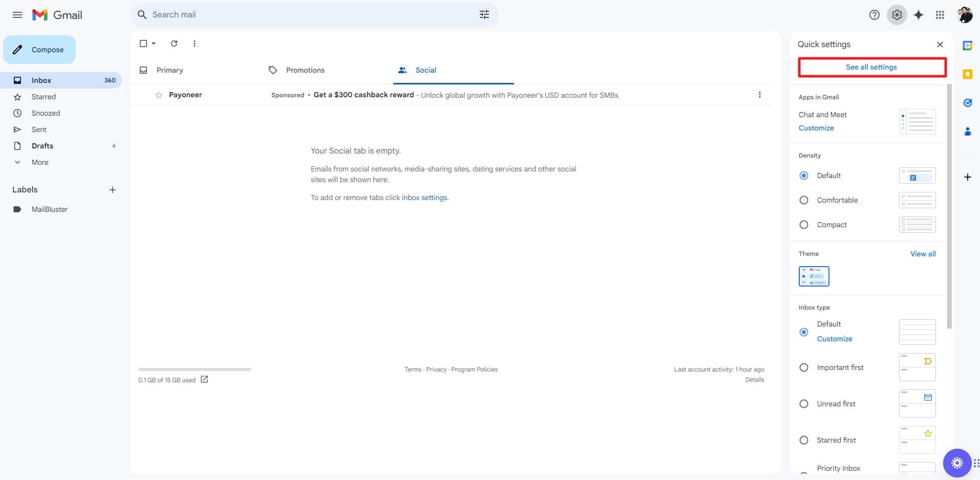Choose Compact density
The image size is (980, 480).
(804, 225)
